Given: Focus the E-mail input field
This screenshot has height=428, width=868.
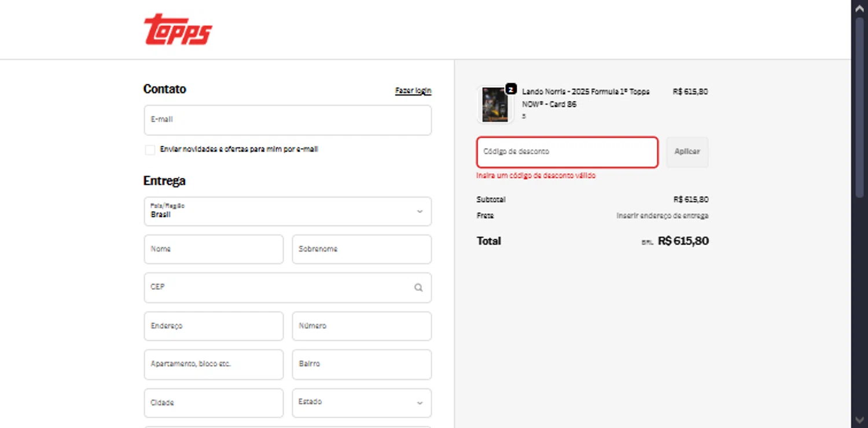Looking at the screenshot, I should (x=288, y=120).
